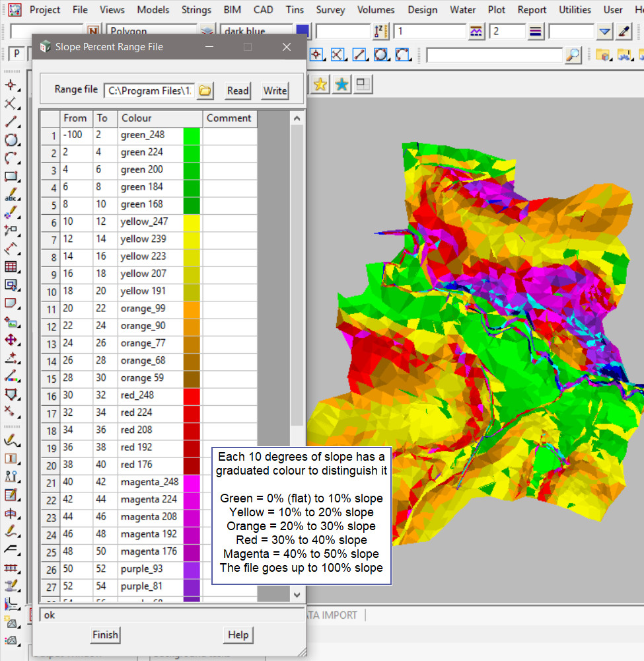
Task: Expand the blue down-arrow dropdown in toolbar
Action: pyautogui.click(x=605, y=31)
